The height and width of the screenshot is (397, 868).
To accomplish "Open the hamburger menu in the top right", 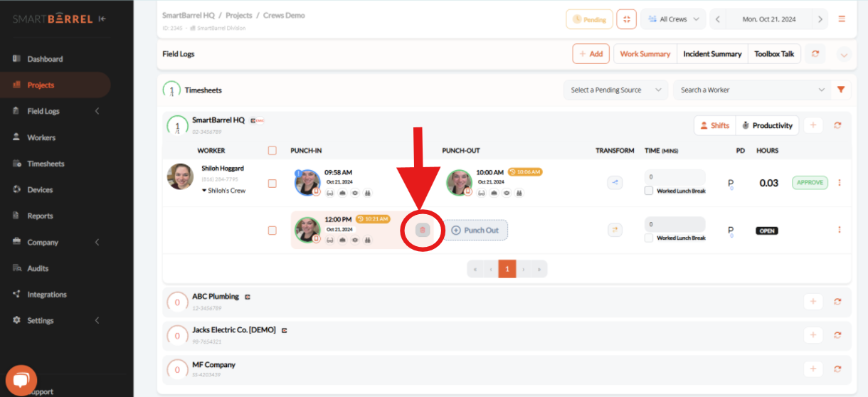I will [842, 19].
